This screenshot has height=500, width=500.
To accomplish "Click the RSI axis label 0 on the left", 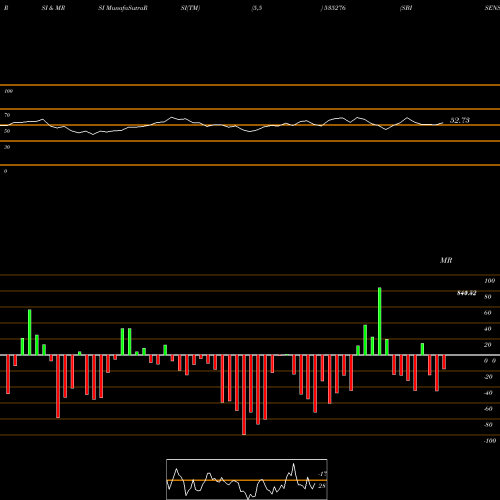I will point(5,171).
